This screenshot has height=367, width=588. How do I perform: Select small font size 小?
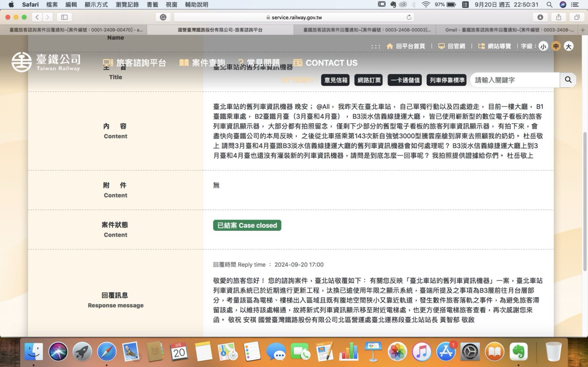[x=543, y=46]
